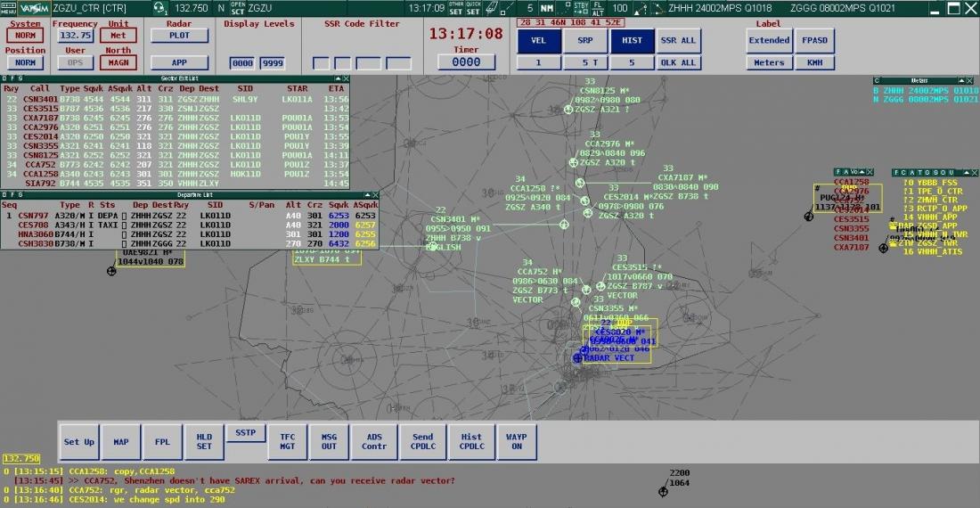Click the OPEN SCT icon
This screenshot has height=508, width=980.
(238, 8)
